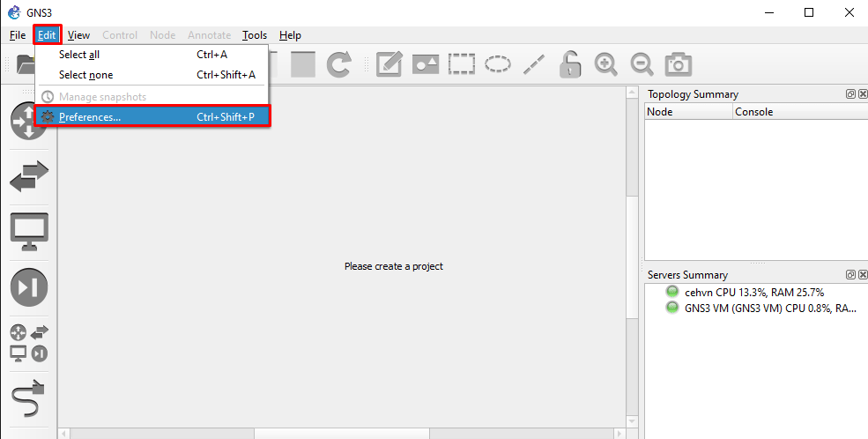The width and height of the screenshot is (868, 439).
Task: Click the take screenshot camera icon
Action: tap(679, 64)
